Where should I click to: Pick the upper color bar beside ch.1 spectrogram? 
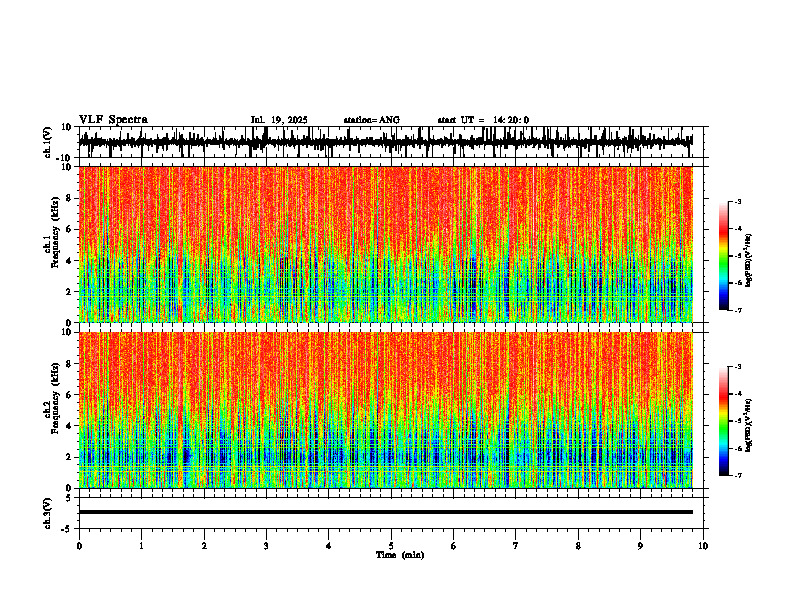tap(724, 256)
